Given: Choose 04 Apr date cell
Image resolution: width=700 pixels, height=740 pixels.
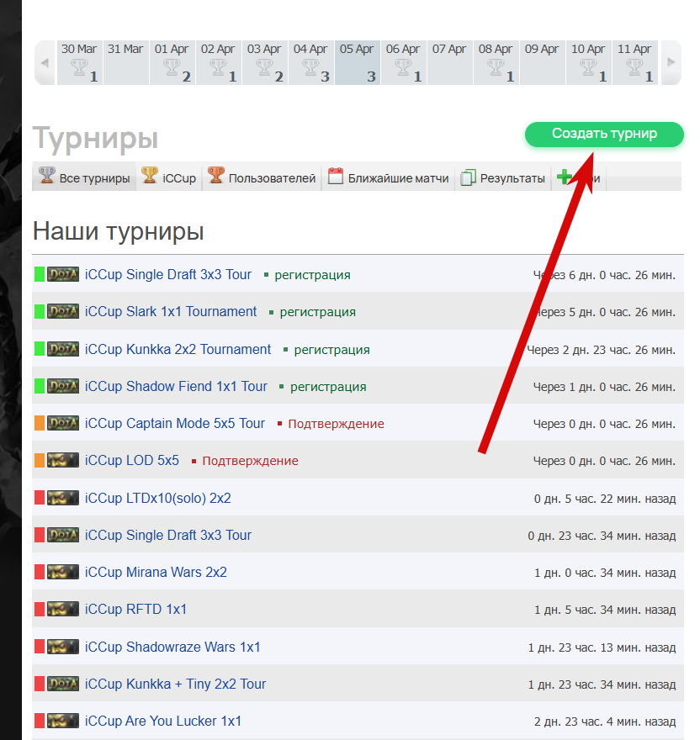Looking at the screenshot, I should pos(310,62).
